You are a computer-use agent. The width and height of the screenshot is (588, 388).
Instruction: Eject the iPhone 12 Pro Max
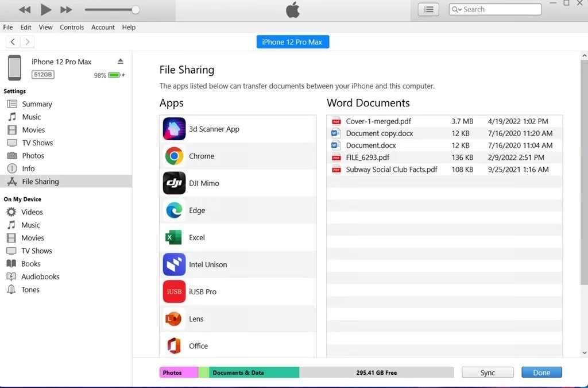pyautogui.click(x=121, y=62)
